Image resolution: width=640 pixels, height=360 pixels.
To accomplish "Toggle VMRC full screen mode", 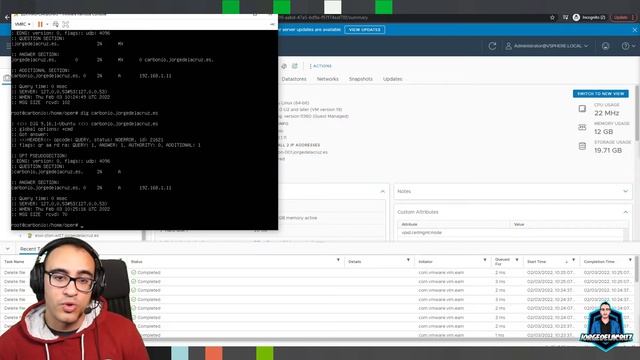I will tap(66, 24).
